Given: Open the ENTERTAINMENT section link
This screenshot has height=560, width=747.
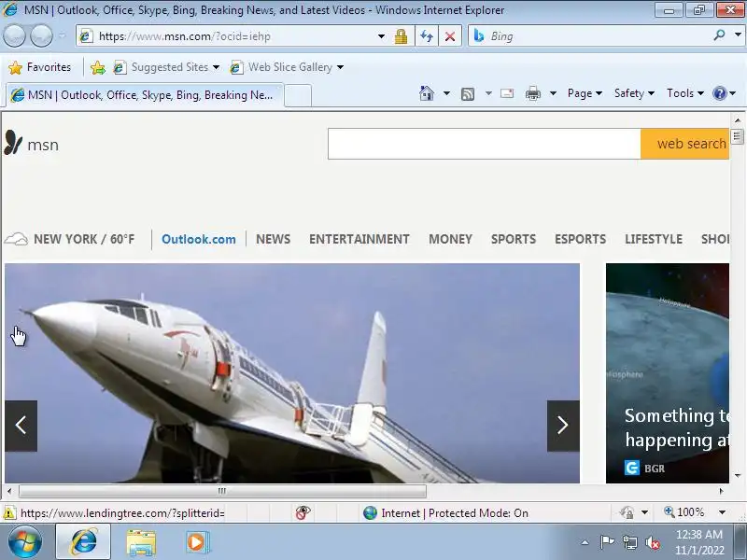Looking at the screenshot, I should (359, 239).
